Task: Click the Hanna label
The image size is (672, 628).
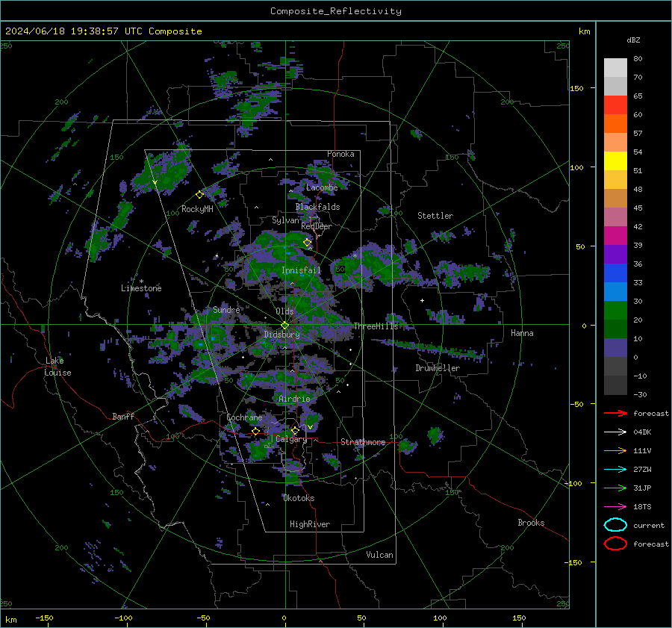Action: tap(522, 333)
